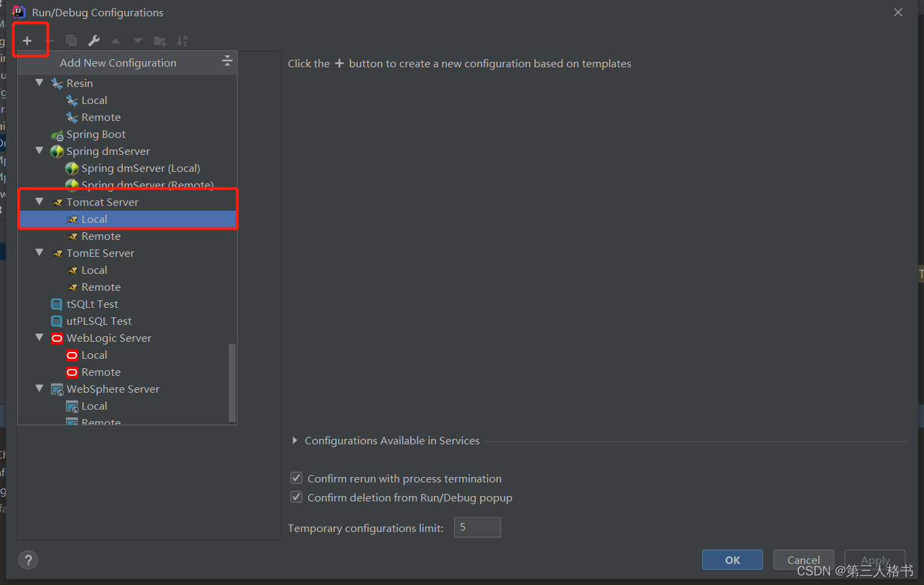
Task: Select Local under WebSphere Server
Action: tap(94, 406)
